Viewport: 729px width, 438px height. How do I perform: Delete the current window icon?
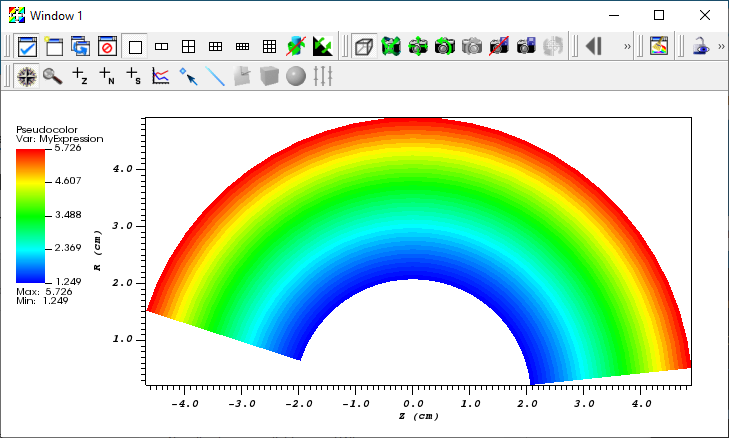[108, 46]
